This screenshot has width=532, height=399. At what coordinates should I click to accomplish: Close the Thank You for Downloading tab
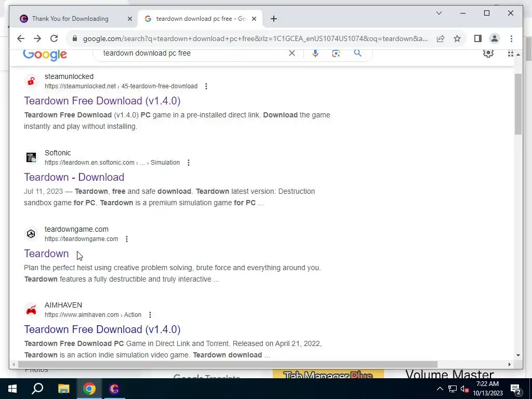tap(129, 19)
